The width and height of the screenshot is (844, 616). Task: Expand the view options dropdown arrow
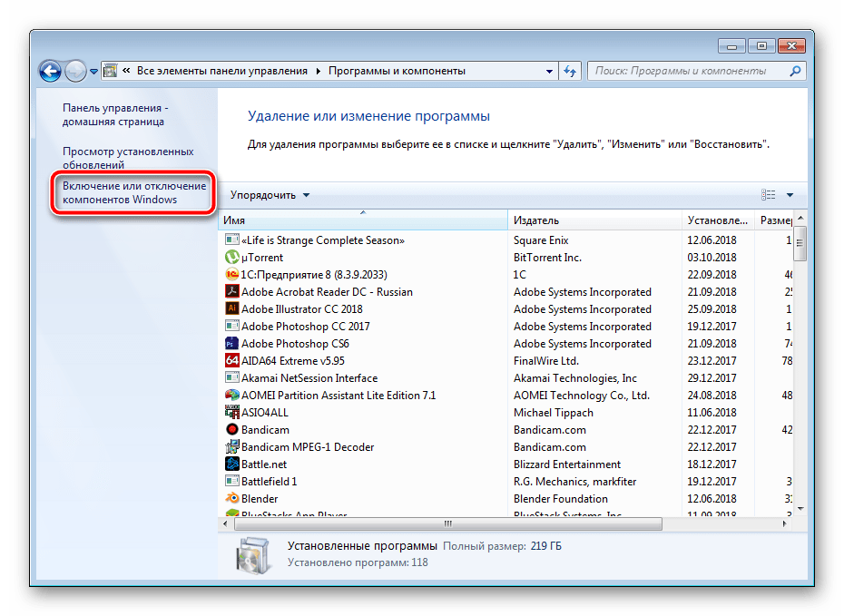(x=790, y=195)
